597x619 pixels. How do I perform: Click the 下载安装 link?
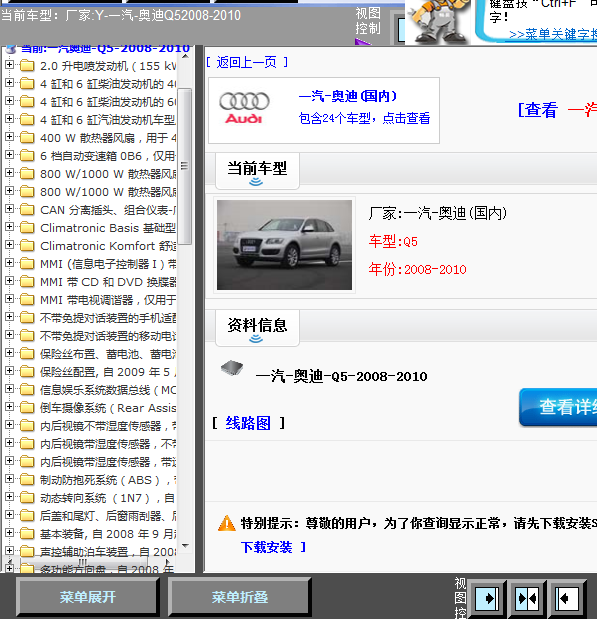coord(267,547)
